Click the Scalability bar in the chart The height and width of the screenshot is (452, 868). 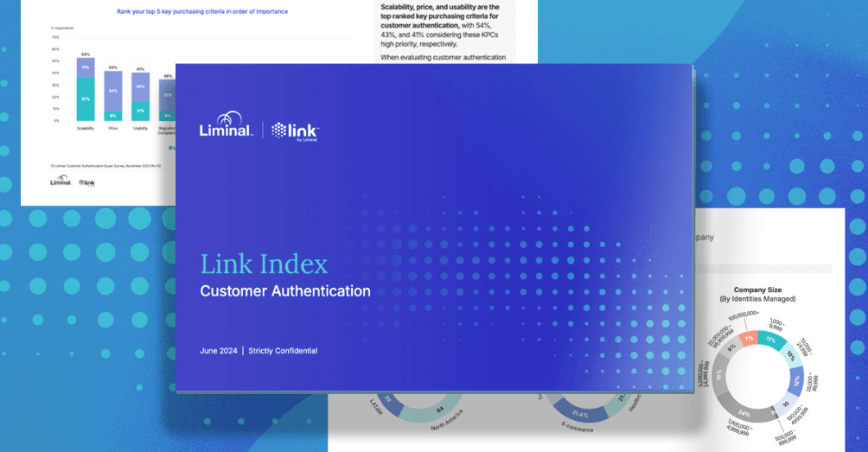click(x=86, y=90)
